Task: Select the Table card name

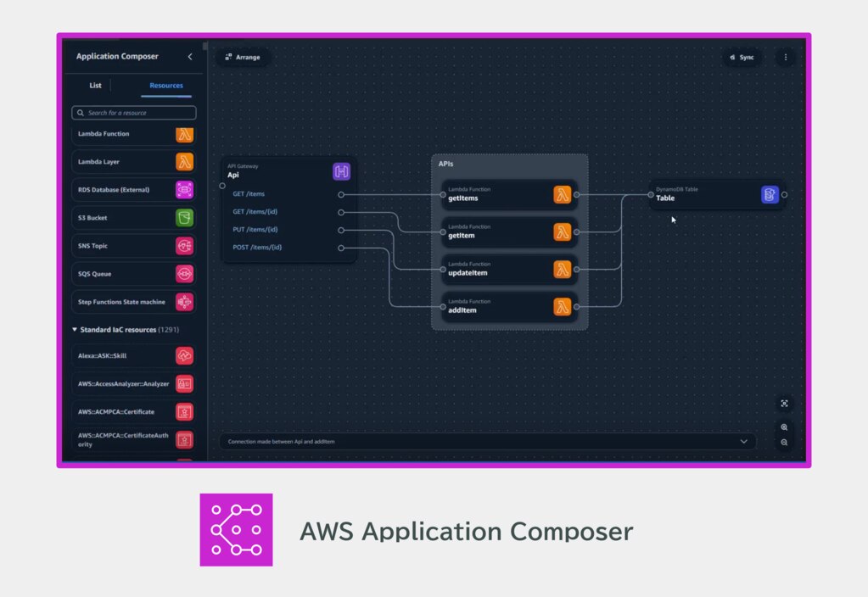Action: point(665,198)
